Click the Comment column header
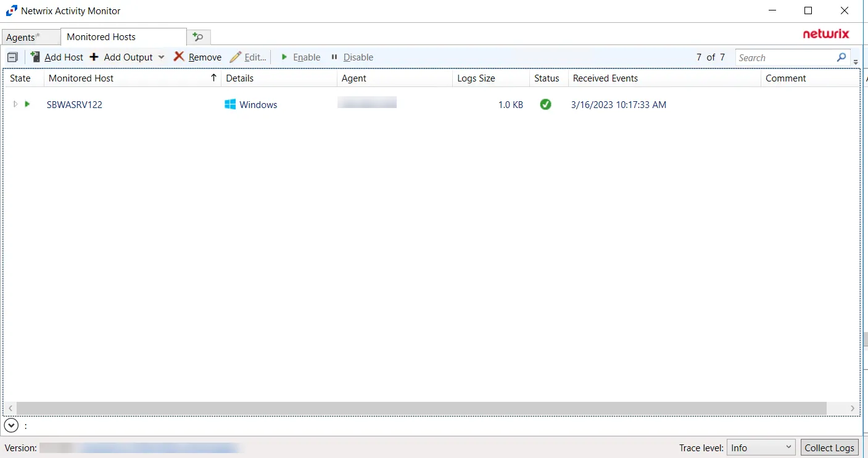The image size is (868, 458). [x=810, y=78]
